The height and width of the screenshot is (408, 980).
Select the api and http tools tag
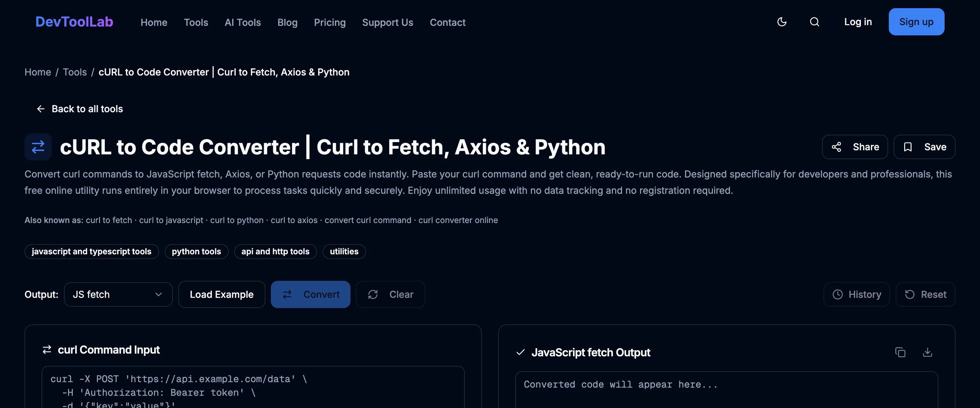coord(275,251)
